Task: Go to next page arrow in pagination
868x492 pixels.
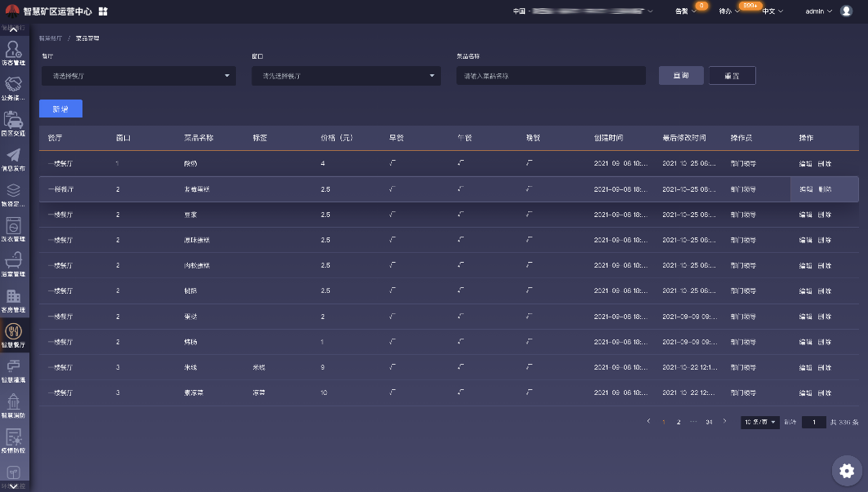Action: [x=724, y=421]
